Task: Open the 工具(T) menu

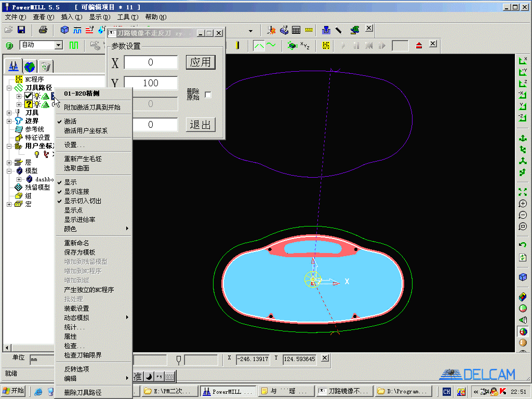Action: 128,17
